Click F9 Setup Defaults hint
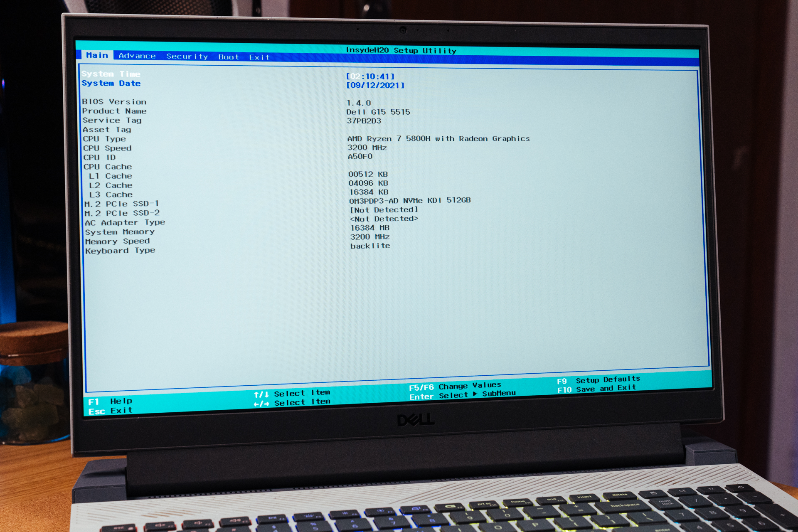 (x=598, y=380)
